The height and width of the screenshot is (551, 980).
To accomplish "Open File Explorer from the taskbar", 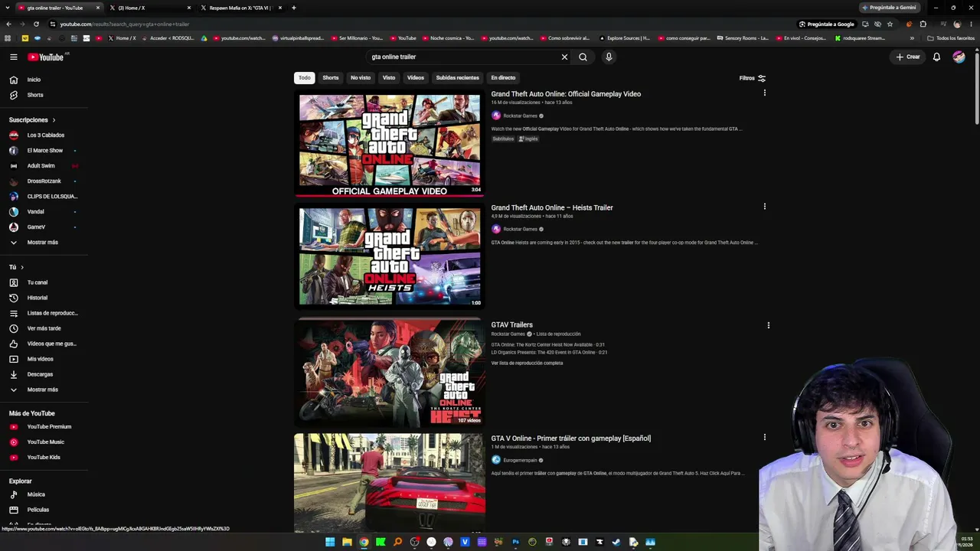I will 347,542.
